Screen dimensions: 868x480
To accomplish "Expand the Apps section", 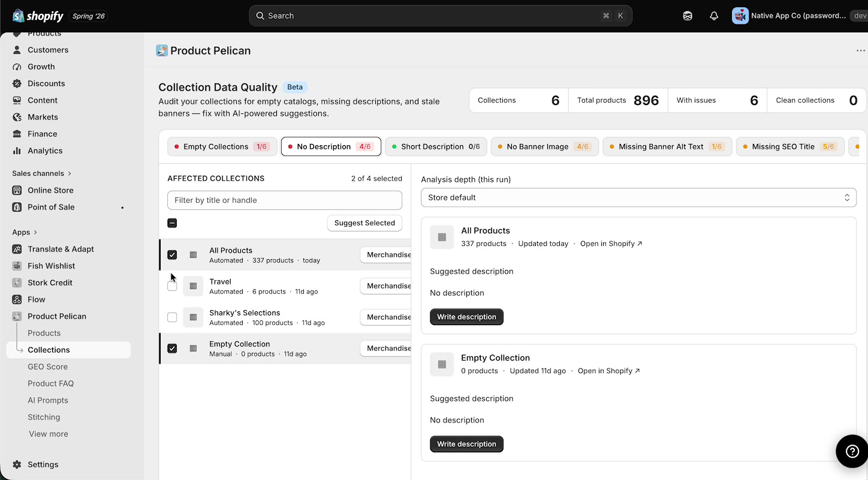I will point(25,232).
